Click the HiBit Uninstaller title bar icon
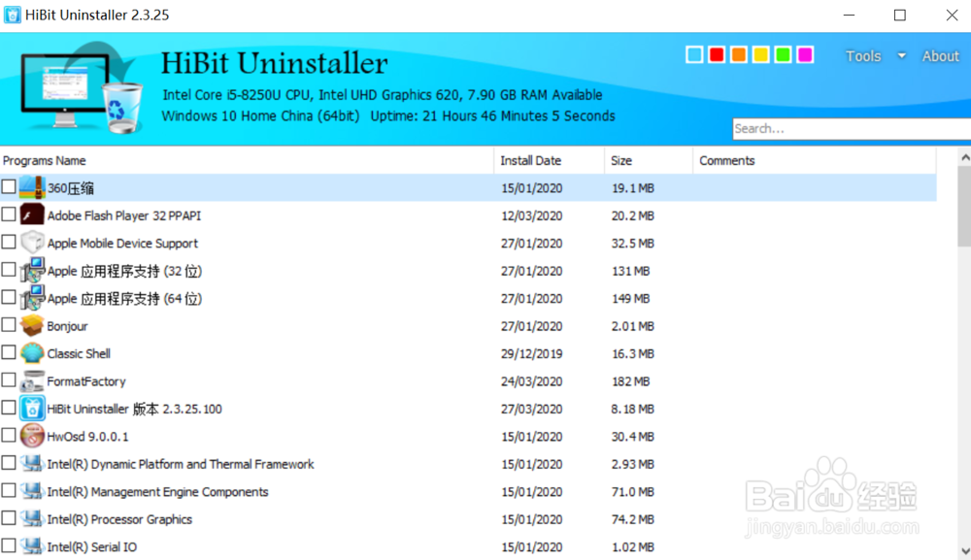The image size is (971, 560). 12,15
